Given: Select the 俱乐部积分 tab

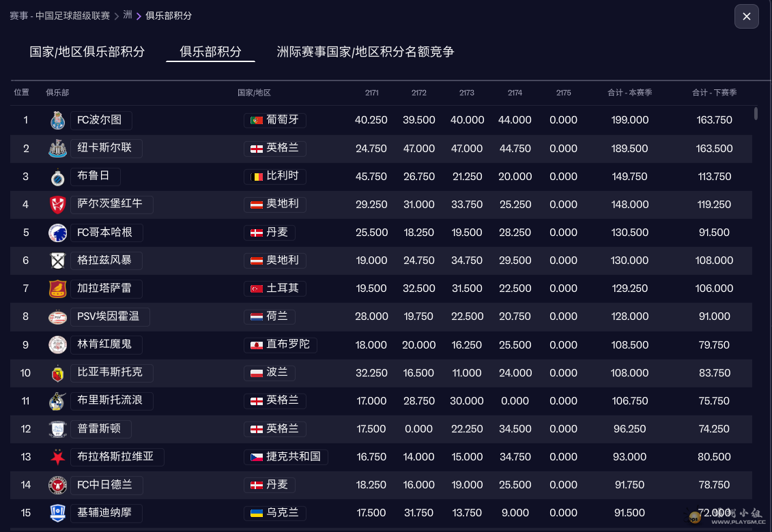Looking at the screenshot, I should (x=210, y=52).
